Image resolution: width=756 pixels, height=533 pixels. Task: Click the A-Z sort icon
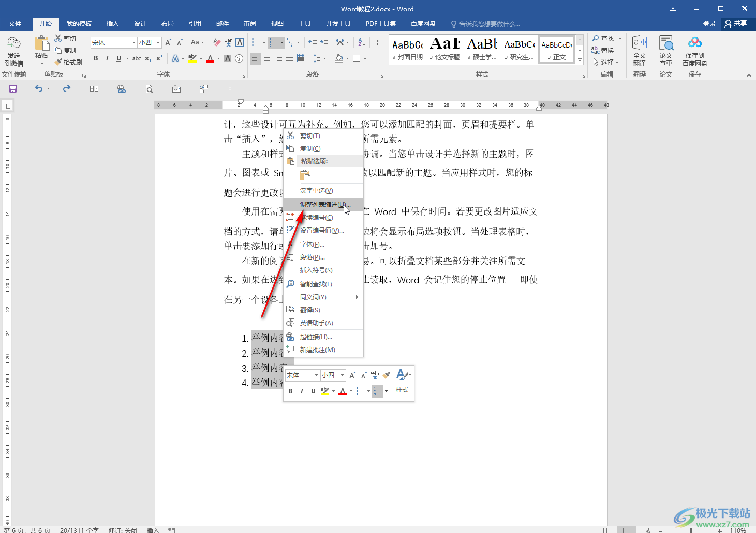tap(362, 42)
